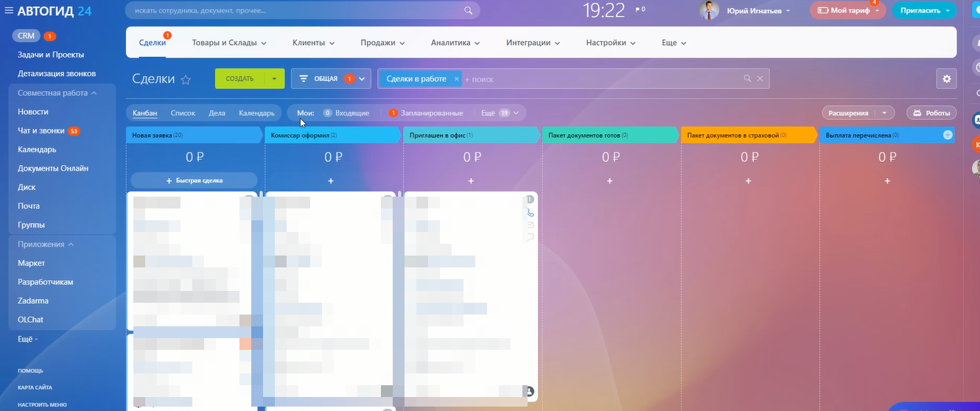Switch to Канбан view
Screen dimensions: 980x411
145,113
